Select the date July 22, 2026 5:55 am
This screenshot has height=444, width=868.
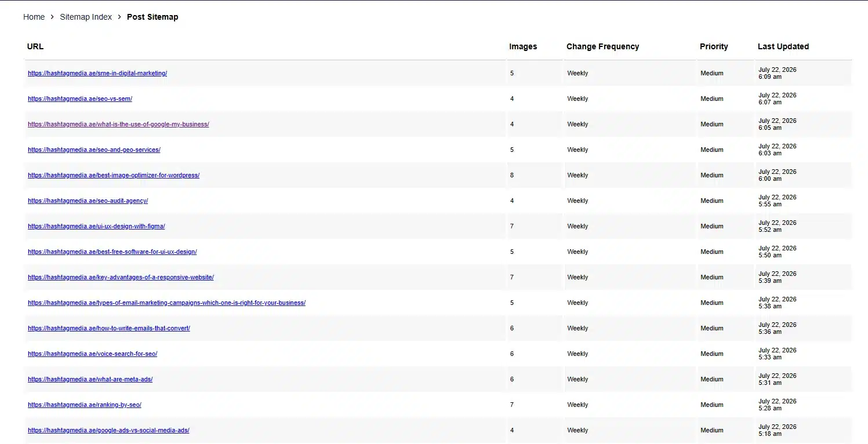click(x=778, y=201)
